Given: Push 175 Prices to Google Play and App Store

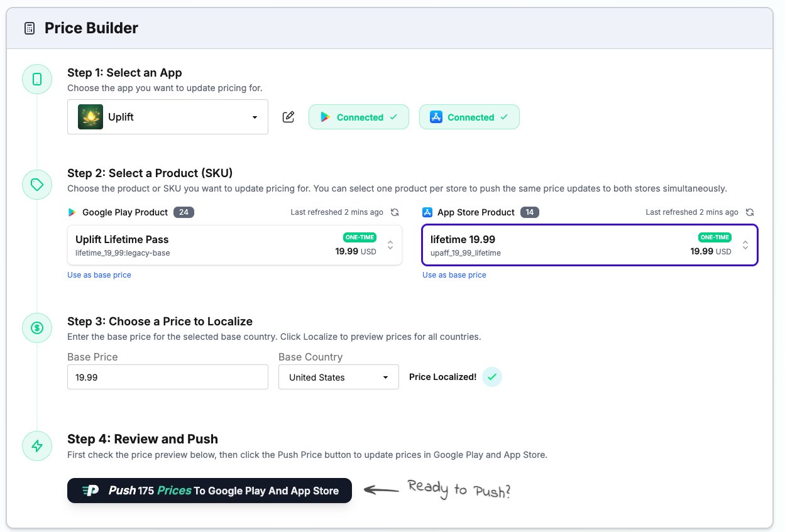Looking at the screenshot, I should 209,491.
